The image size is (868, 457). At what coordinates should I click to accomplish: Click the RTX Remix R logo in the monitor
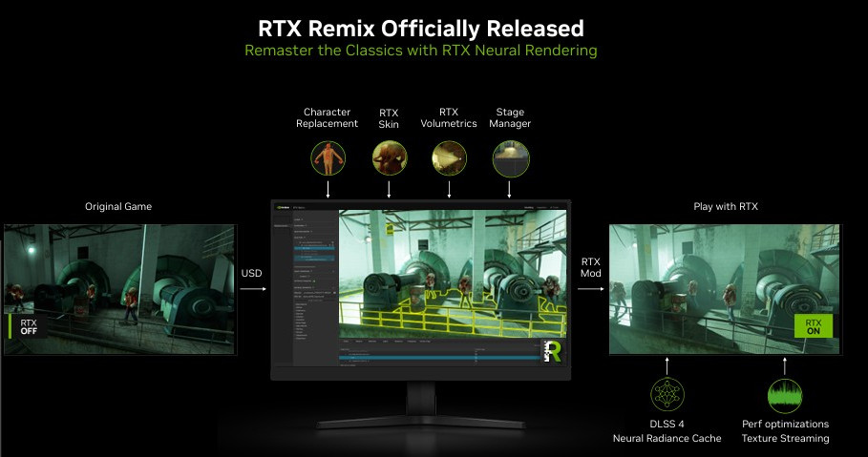[552, 351]
